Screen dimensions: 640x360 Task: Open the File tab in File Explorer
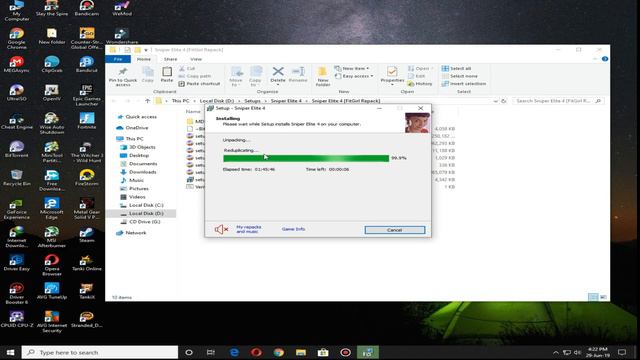118,59
